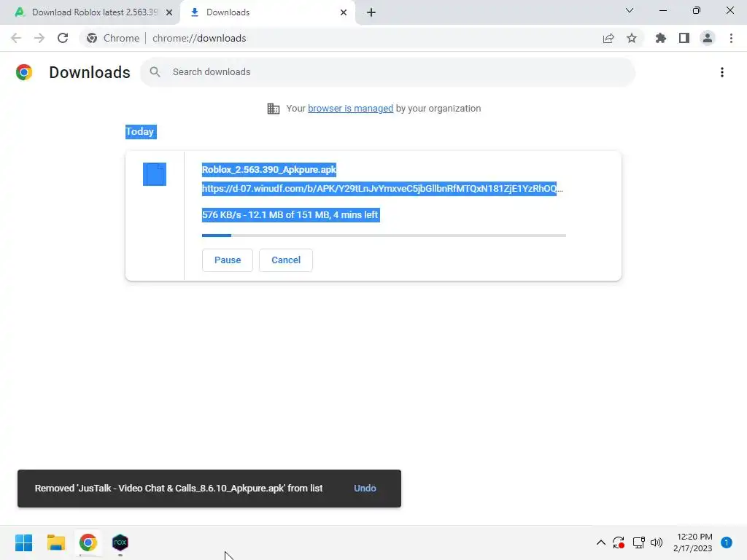Open the volume tray icon

tap(657, 542)
